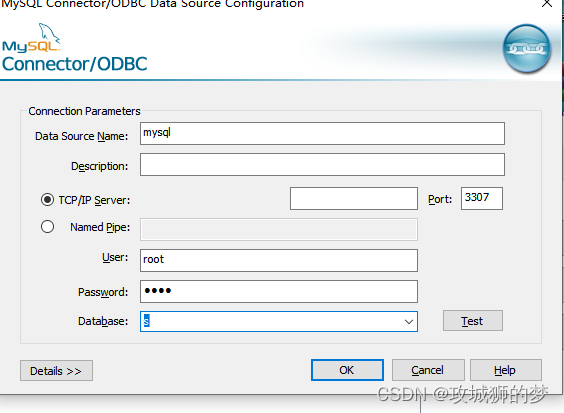
Task: Click into the Description field
Action: (322, 164)
